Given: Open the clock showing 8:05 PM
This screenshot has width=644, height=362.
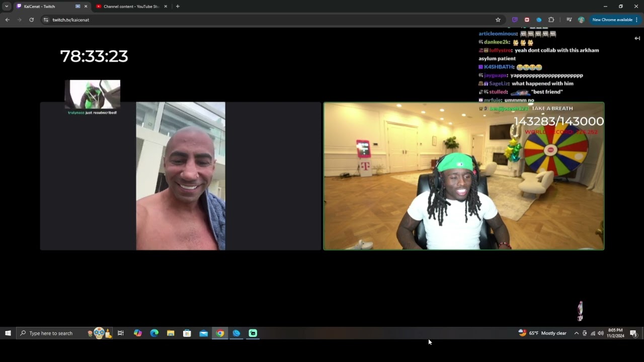Looking at the screenshot, I should point(615,333).
